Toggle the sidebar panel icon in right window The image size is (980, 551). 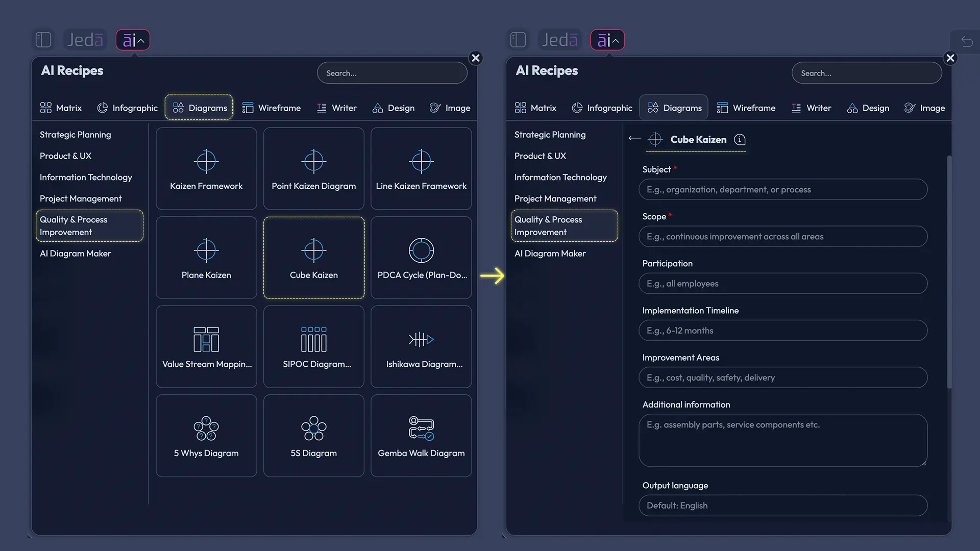click(518, 39)
